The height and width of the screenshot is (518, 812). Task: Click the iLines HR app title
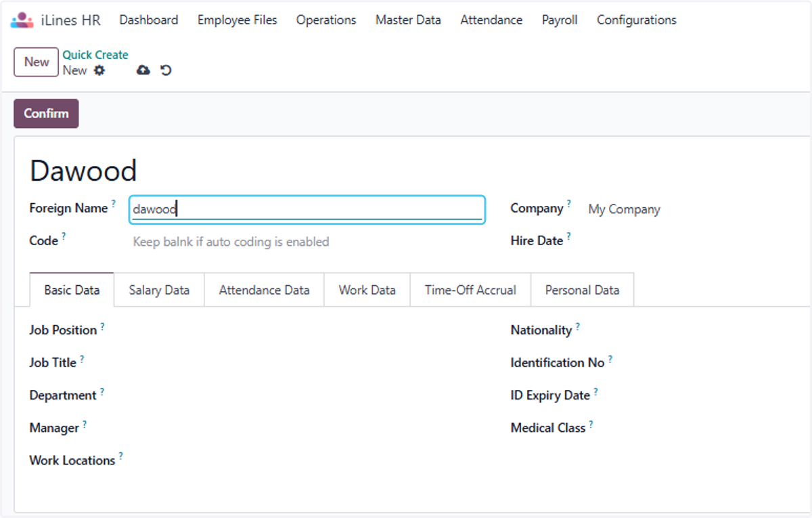point(70,20)
